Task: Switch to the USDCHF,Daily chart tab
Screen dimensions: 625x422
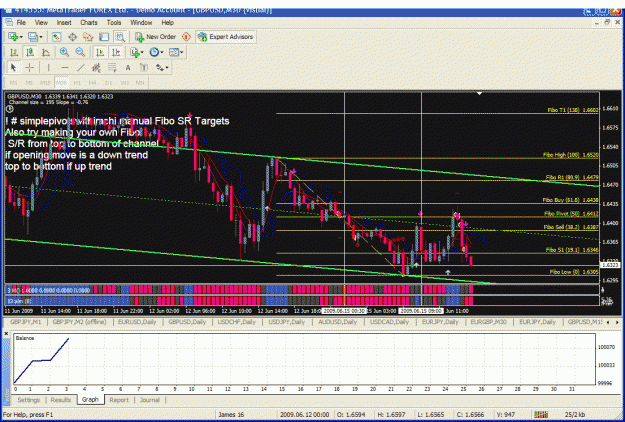Action: 237,322
